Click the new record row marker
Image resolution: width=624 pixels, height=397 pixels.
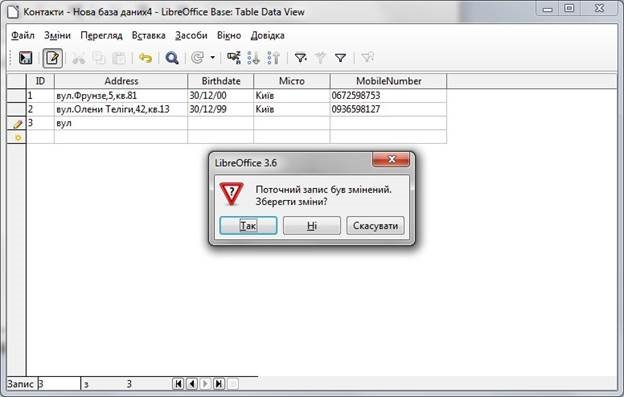click(x=16, y=137)
